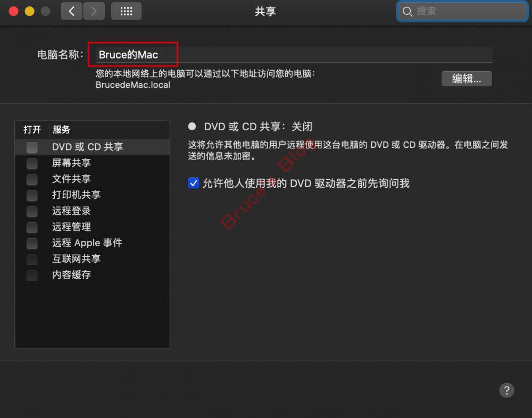Click the back navigation arrow
The height and width of the screenshot is (418, 532).
click(72, 11)
